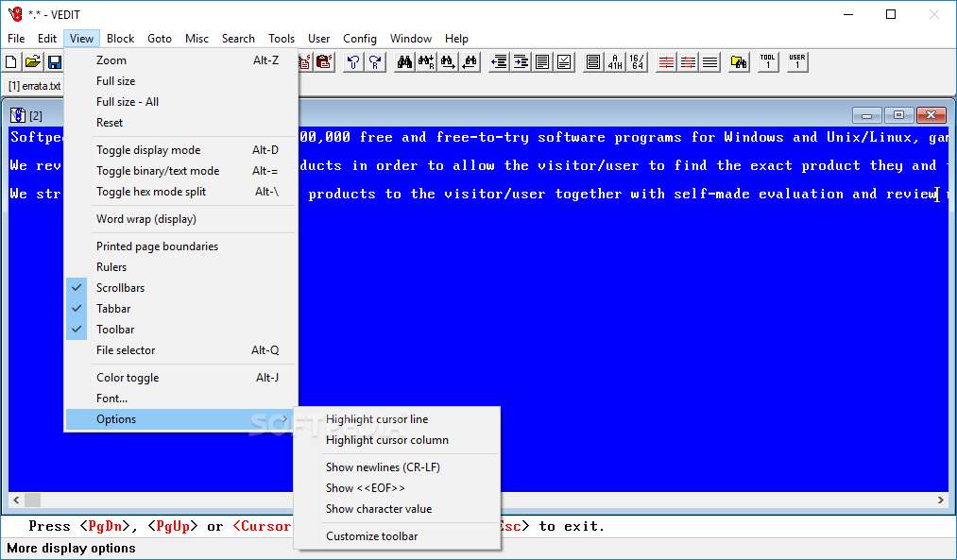
Task: Click the first red split-lines icon
Action: (x=666, y=61)
